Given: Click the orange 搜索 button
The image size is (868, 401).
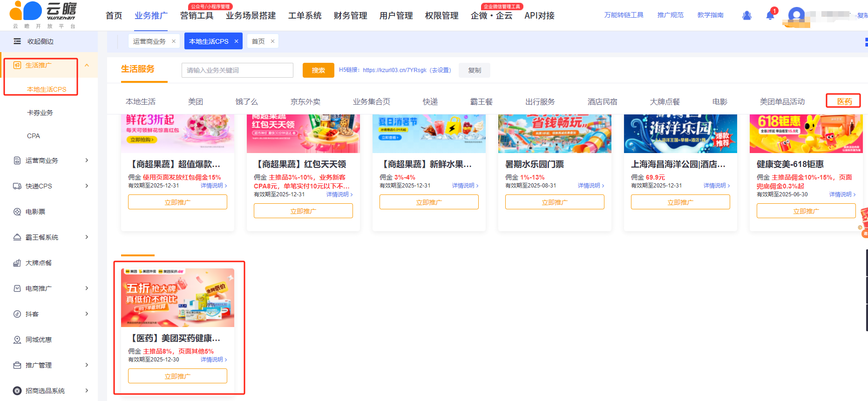Looking at the screenshot, I should coord(319,70).
